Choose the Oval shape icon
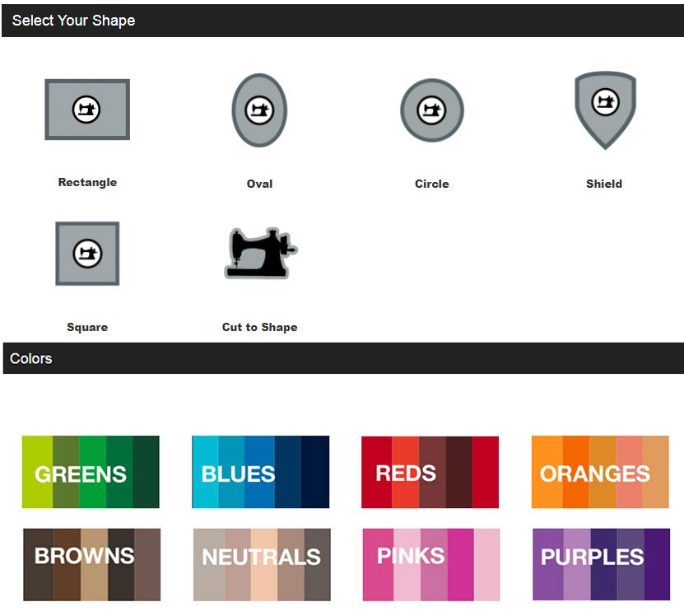This screenshot has width=684, height=616. [x=259, y=110]
